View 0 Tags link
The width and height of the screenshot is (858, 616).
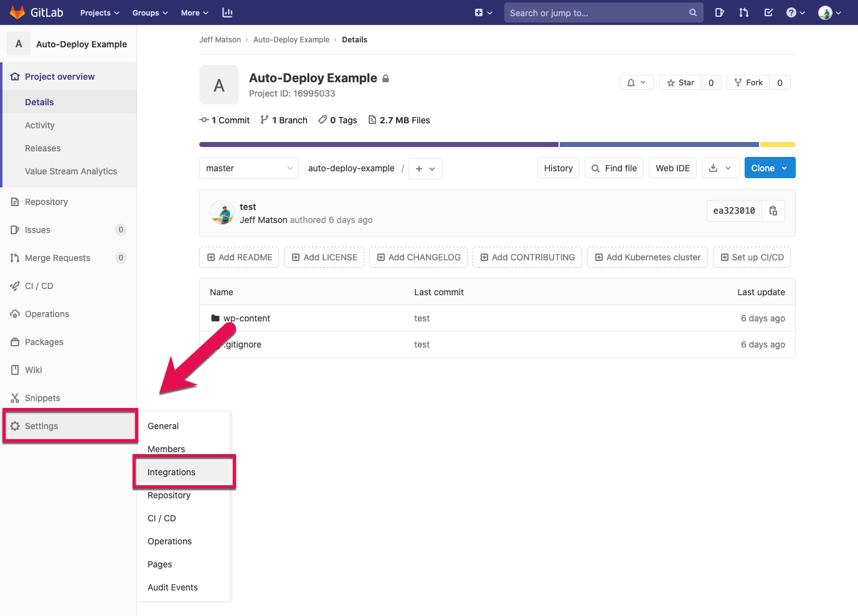click(337, 120)
